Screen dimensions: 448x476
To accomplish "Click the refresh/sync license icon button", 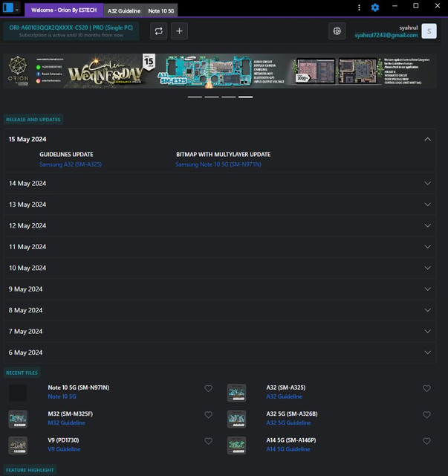I will (158, 30).
